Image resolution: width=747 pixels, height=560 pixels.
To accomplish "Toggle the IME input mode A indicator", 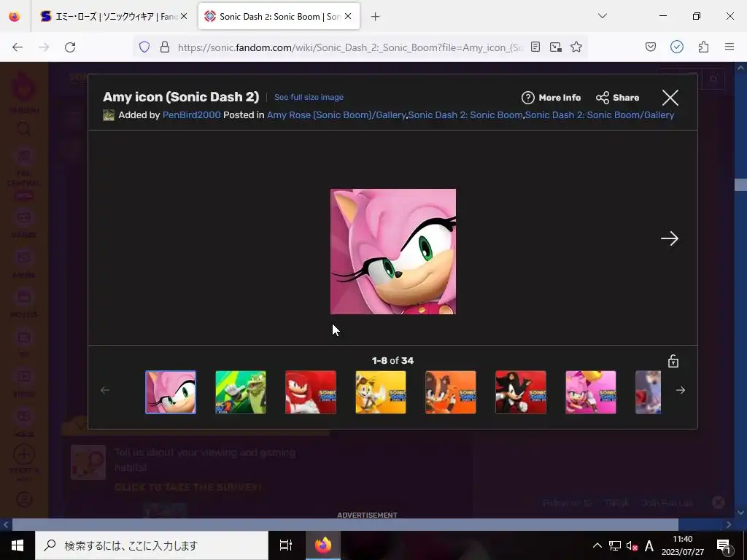I will coord(649,545).
